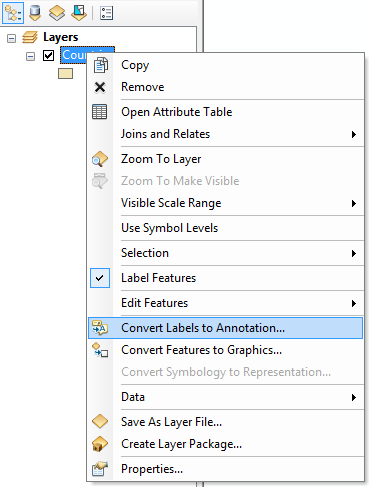Open the table of contents Options icon
Screen dimensions: 370x487
(x=106, y=13)
